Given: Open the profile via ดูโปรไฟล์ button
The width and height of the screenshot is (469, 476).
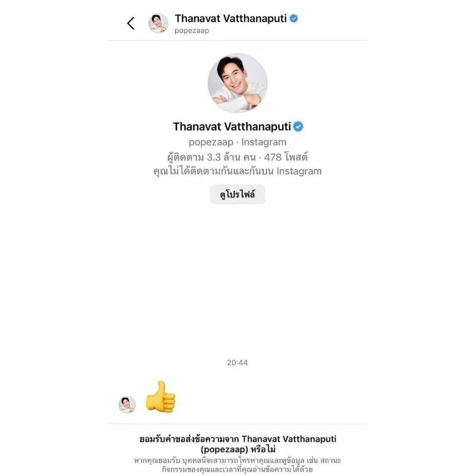Looking at the screenshot, I should coord(237,194).
